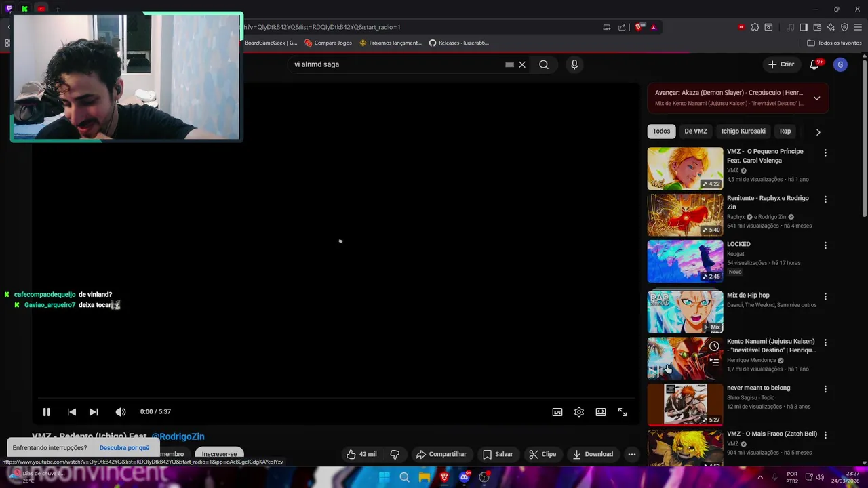The image size is (868, 488).
Task: Clear the search box with the X
Action: [x=522, y=64]
